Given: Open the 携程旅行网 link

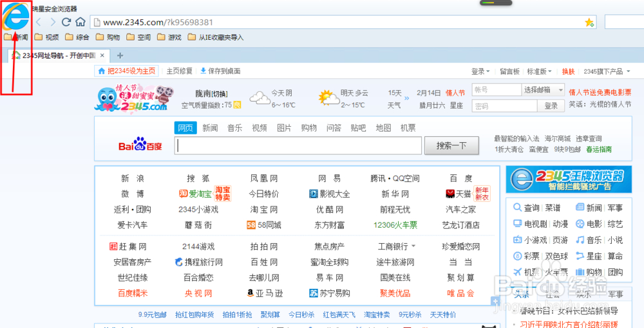Looking at the screenshot, I should (199, 262).
